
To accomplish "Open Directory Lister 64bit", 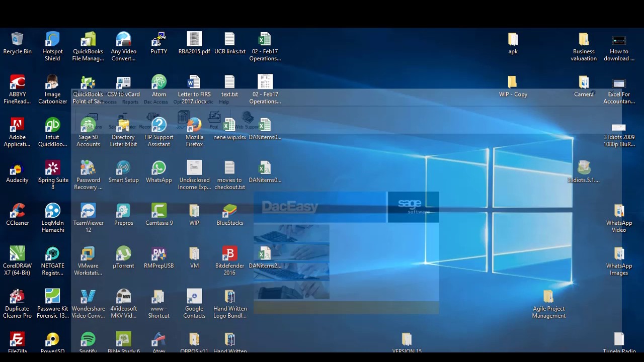I will (123, 132).
